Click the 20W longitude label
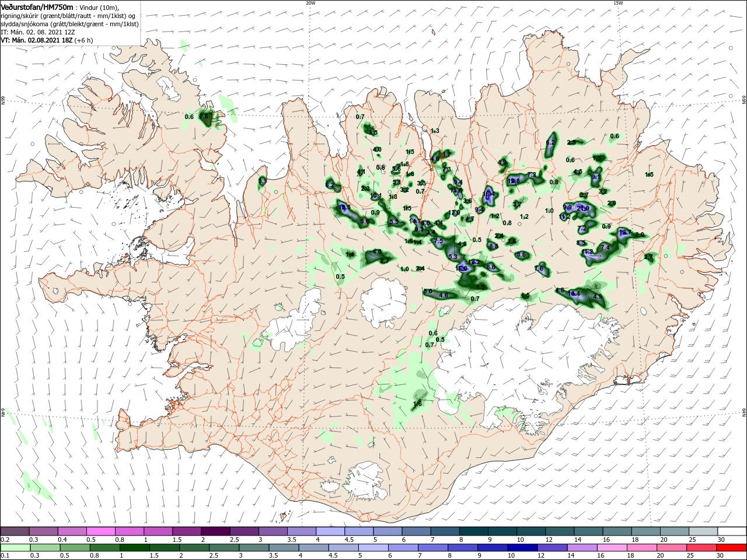This screenshot has width=747, height=560. pyautogui.click(x=310, y=2)
